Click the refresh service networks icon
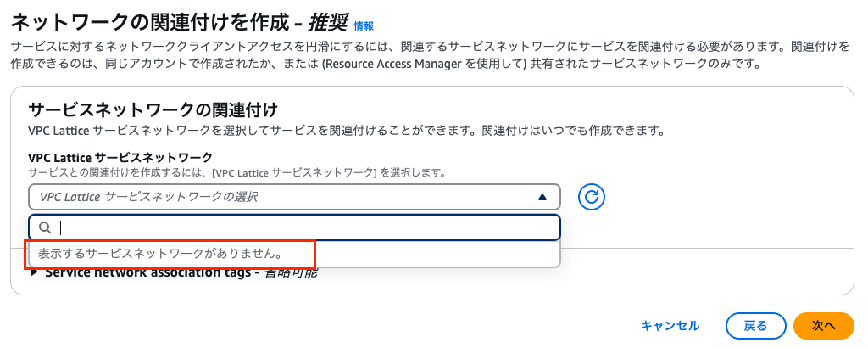The image size is (868, 348). [x=591, y=197]
